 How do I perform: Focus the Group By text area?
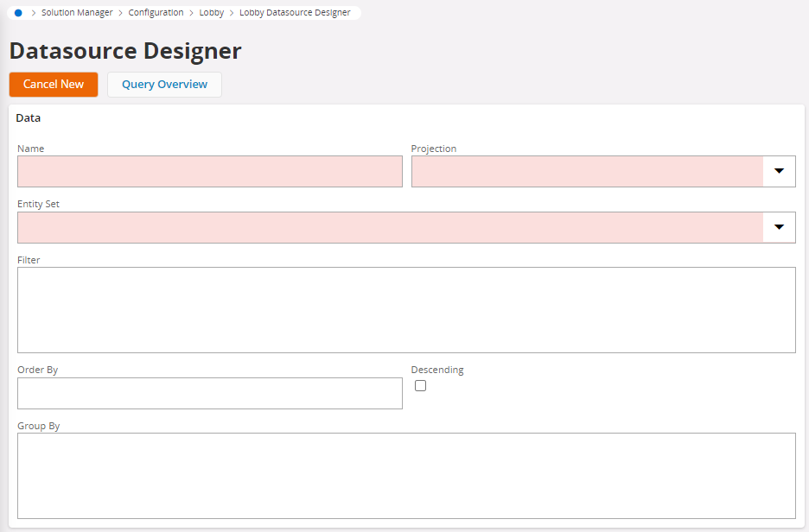point(406,476)
